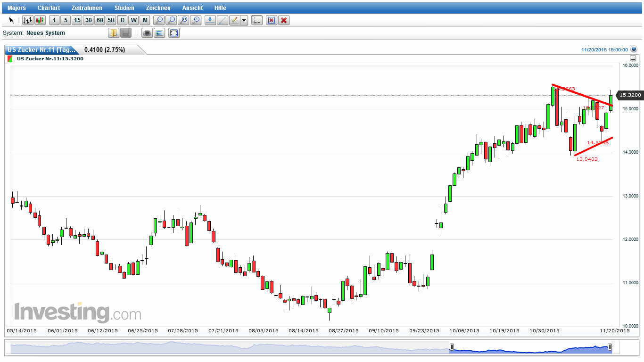Click the blue down-arrow marker tool
This screenshot has width=644, height=362.
point(210,20)
